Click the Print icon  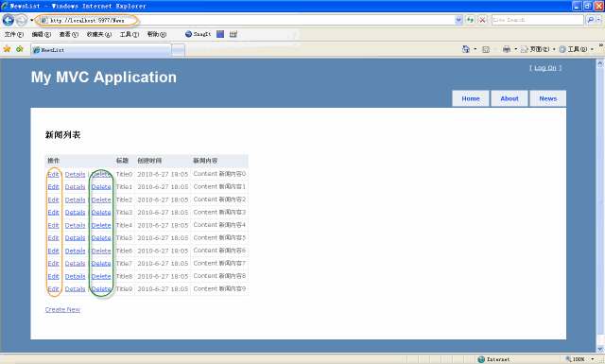coord(507,49)
